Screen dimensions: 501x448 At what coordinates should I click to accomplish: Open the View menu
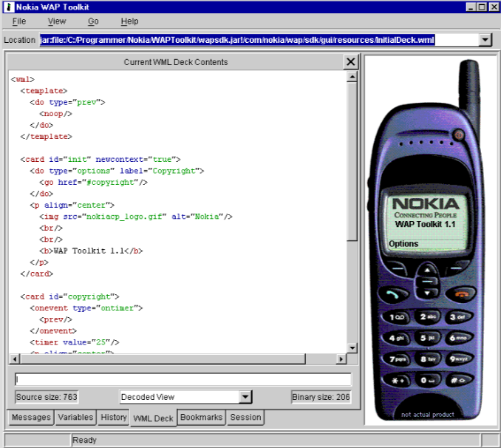(57, 21)
